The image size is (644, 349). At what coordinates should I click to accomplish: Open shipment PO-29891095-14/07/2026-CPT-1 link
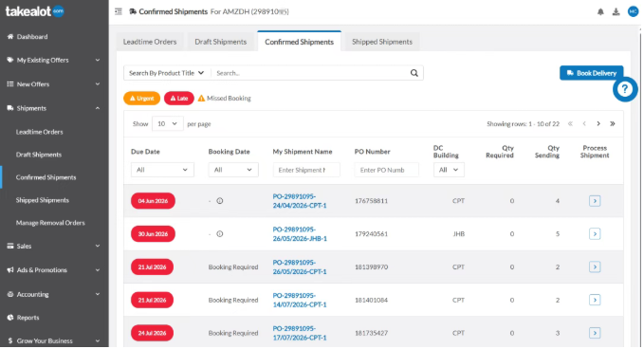(x=300, y=300)
